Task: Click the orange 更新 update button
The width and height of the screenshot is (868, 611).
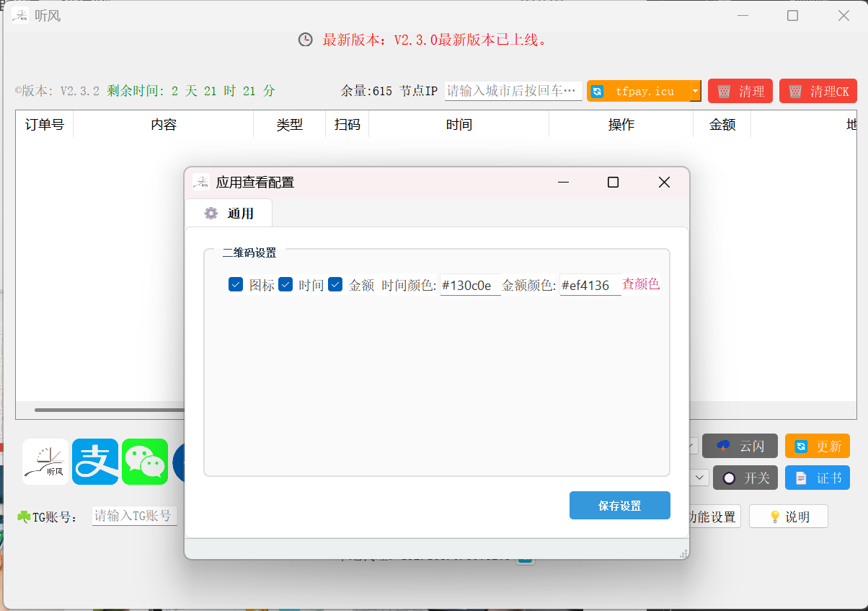Action: [x=817, y=447]
